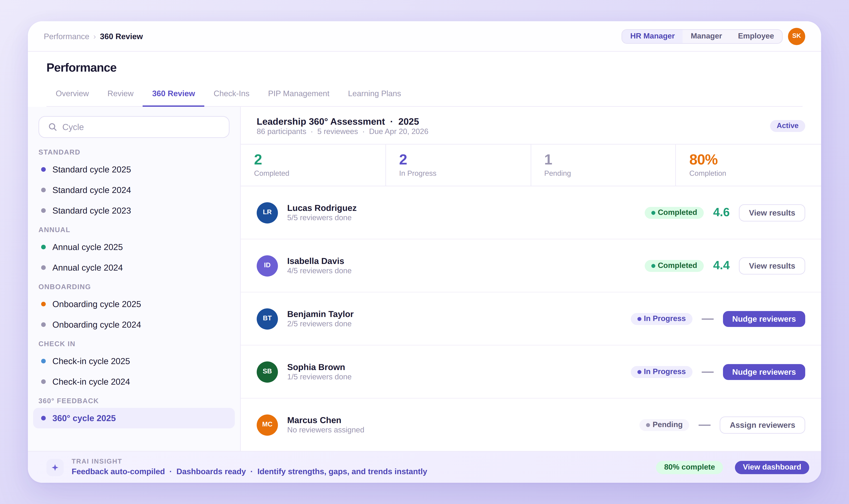Switch to the Check-Ins tab
The width and height of the screenshot is (849, 504).
232,94
